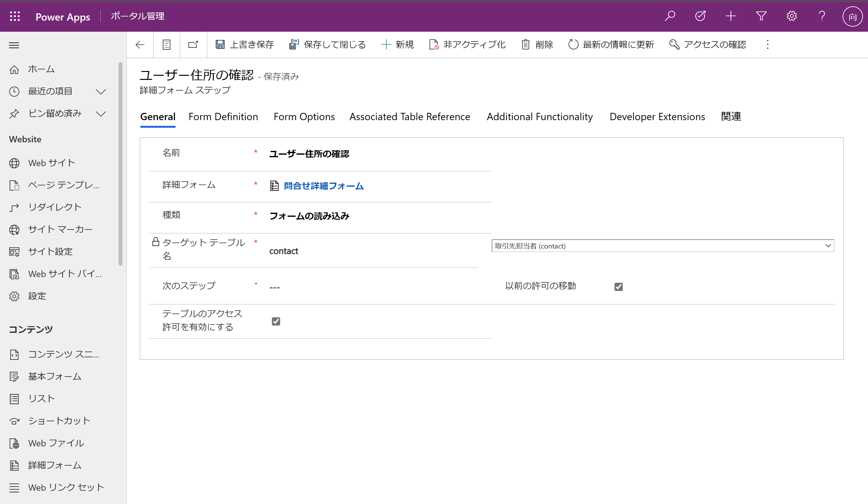
Task: Click the search magnifier icon
Action: [670, 16]
